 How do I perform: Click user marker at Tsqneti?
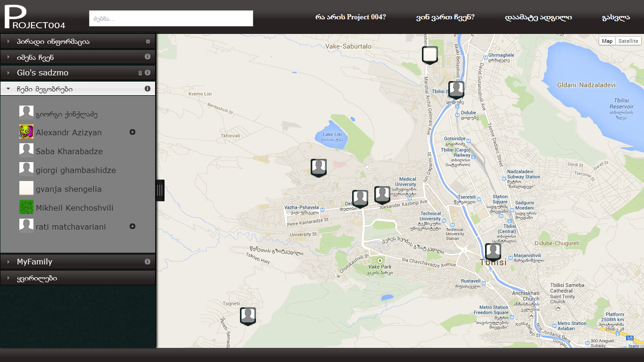[x=248, y=316]
